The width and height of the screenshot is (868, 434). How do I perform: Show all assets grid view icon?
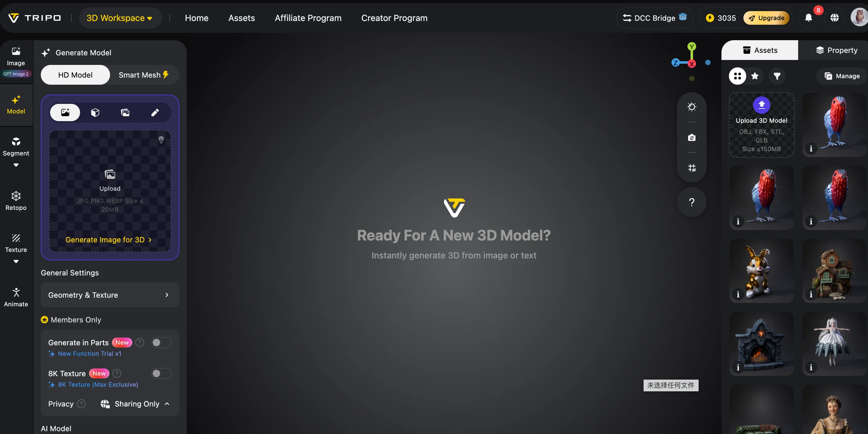pos(737,76)
